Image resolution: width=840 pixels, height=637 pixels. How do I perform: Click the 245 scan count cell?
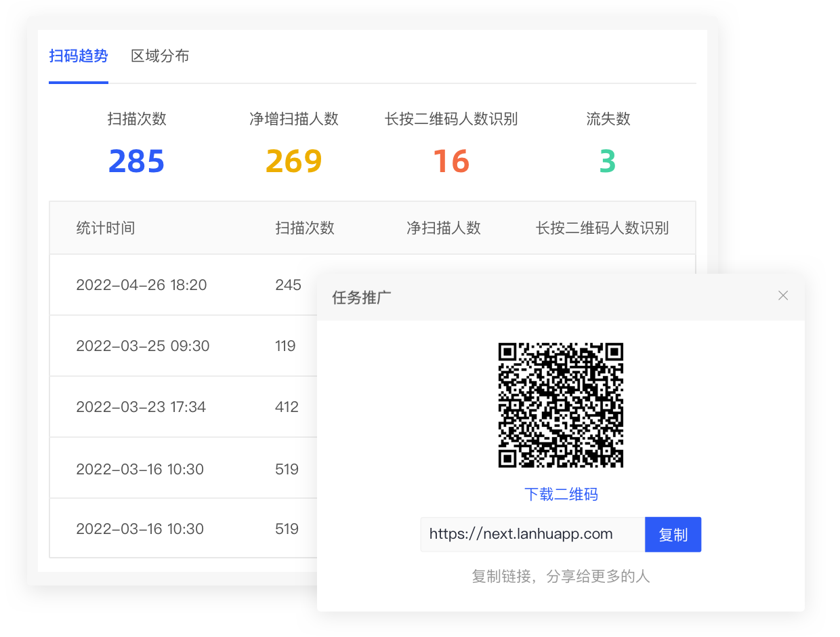pos(289,285)
